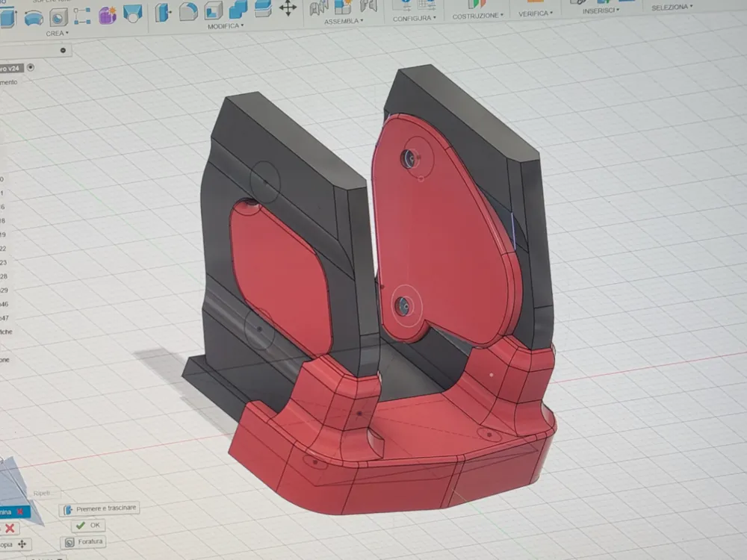Open the SELEZIONA dropdown menu
The height and width of the screenshot is (560, 747).
point(672,7)
